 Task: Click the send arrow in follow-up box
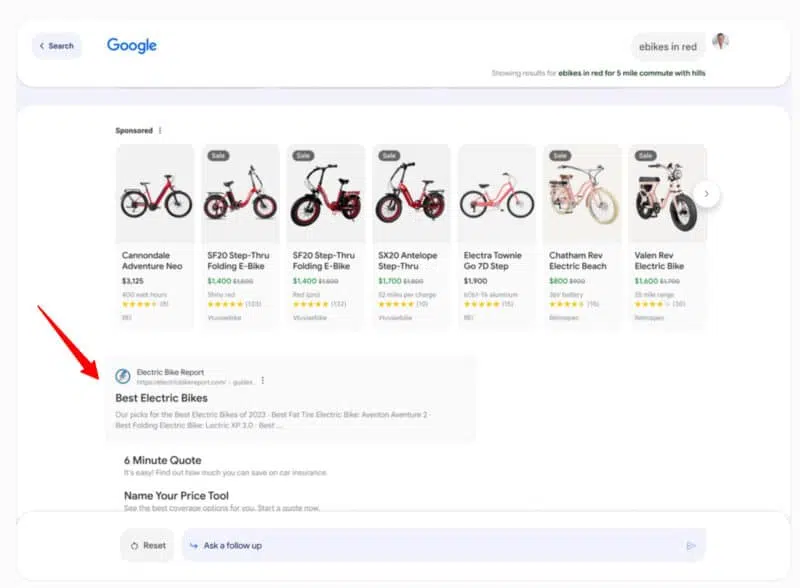[x=690, y=545]
